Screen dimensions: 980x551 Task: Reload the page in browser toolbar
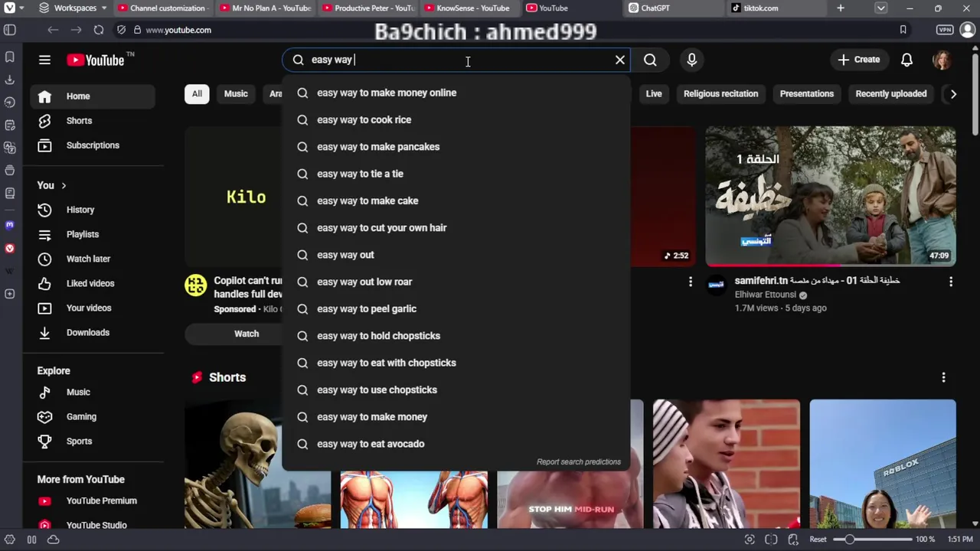tap(99, 30)
